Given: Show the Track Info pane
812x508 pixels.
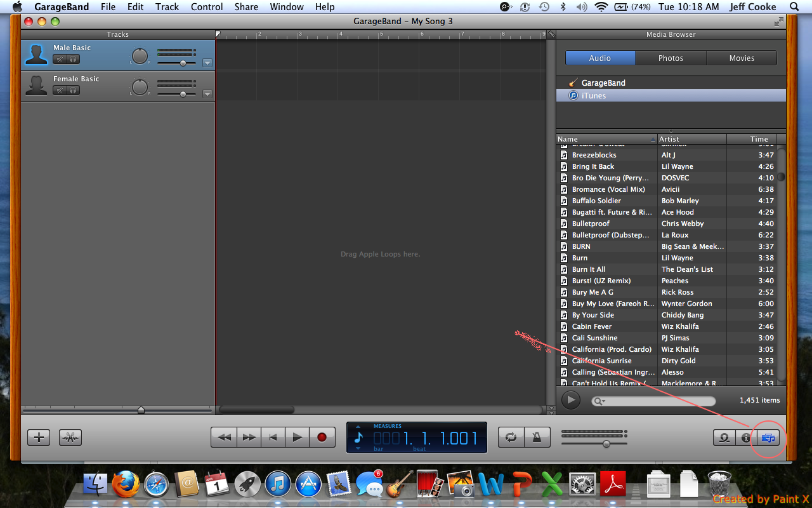Looking at the screenshot, I should [746, 438].
